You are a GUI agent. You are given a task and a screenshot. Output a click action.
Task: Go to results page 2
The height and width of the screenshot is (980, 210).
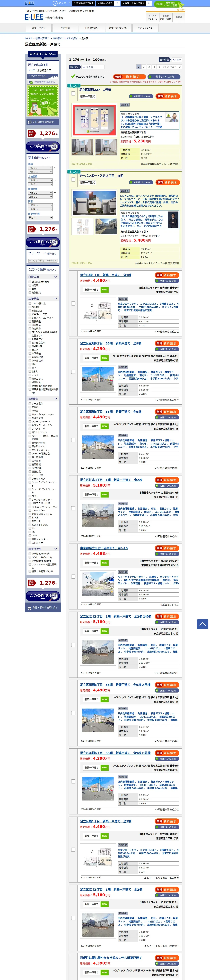pos(144,67)
